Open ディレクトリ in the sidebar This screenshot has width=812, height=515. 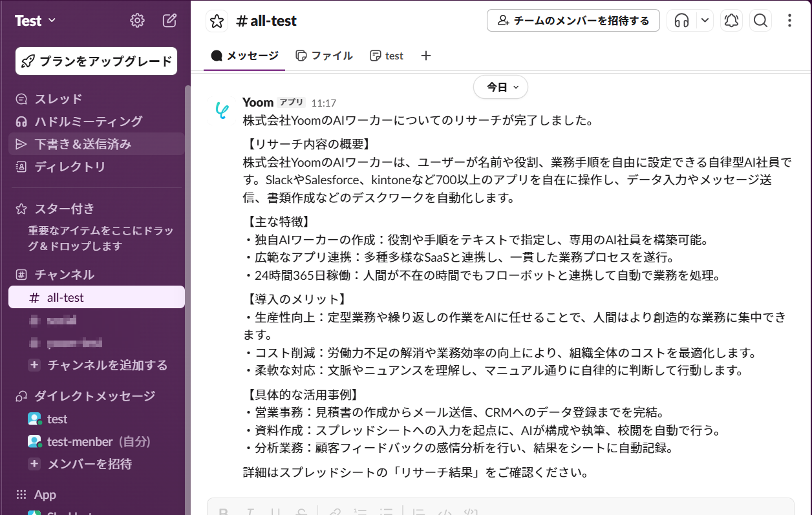96,167
